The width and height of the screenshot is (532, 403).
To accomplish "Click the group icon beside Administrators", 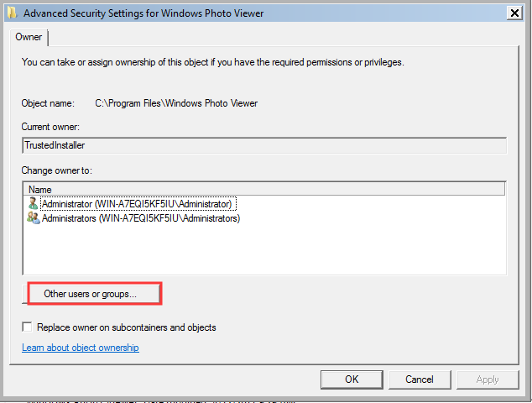I will click(34, 218).
